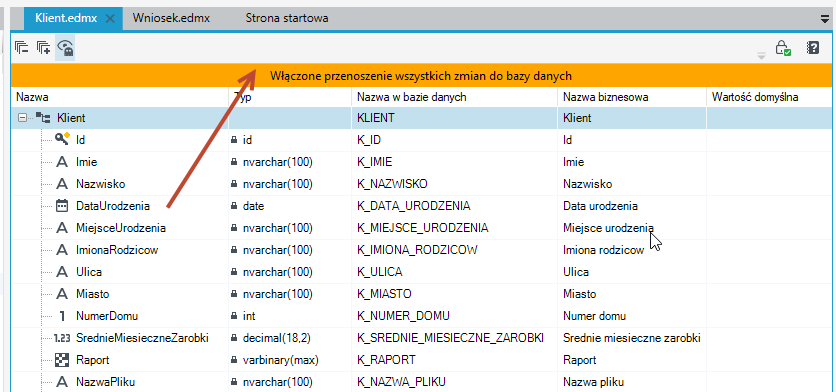Click the Typ column header
Image resolution: width=836 pixels, height=392 pixels.
(x=290, y=97)
